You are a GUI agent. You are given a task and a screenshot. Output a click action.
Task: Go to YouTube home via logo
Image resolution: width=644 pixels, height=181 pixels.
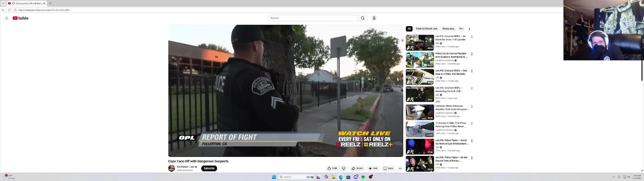(x=20, y=18)
